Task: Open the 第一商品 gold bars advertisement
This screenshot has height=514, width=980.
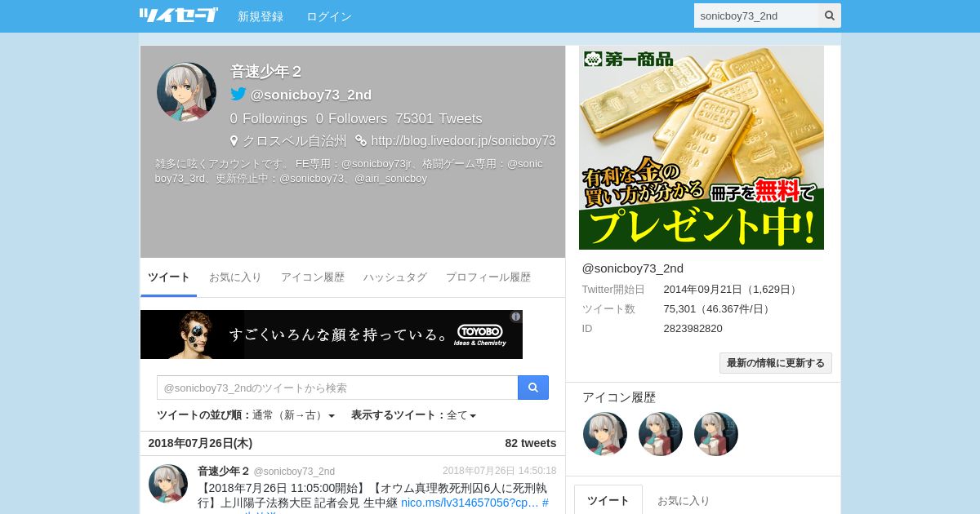Action: pyautogui.click(x=702, y=148)
